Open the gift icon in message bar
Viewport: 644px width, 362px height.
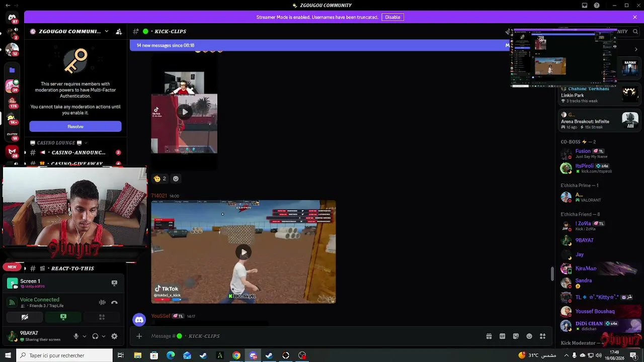[x=489, y=336]
